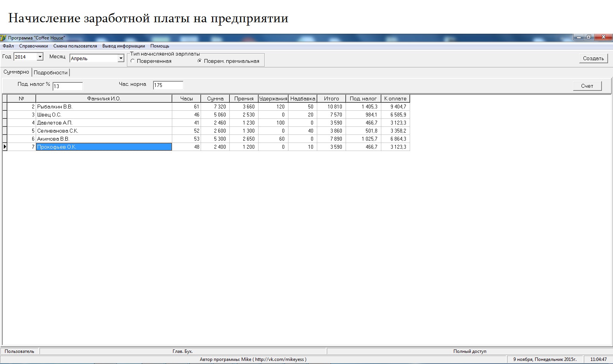The image size is (613, 364).
Task: Click the Под. налог value 1 405,3
Action: click(369, 107)
